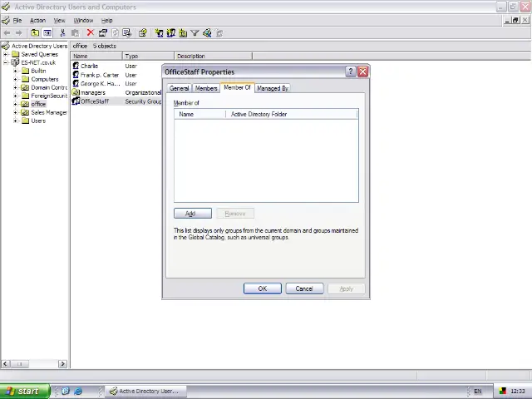The width and height of the screenshot is (532, 399).
Task: Expand the office OU node
Action: click(15, 104)
